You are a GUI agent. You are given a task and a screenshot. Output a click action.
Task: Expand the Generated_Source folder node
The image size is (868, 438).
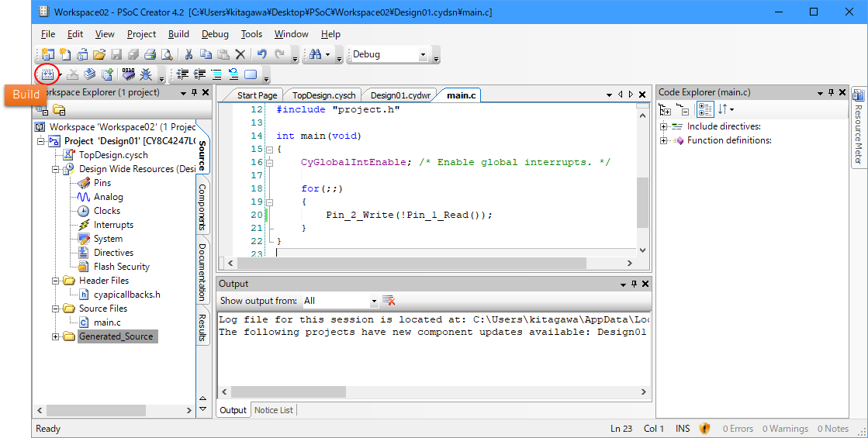55,336
